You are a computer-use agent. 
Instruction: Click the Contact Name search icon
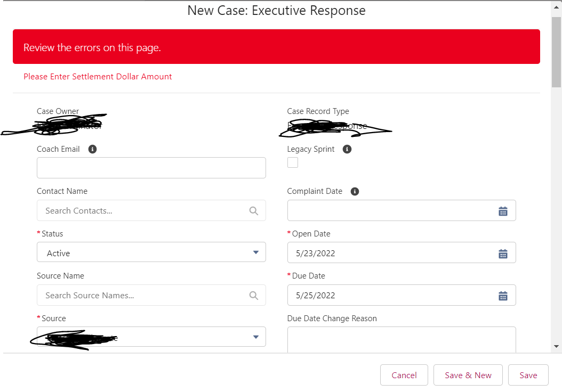point(254,211)
